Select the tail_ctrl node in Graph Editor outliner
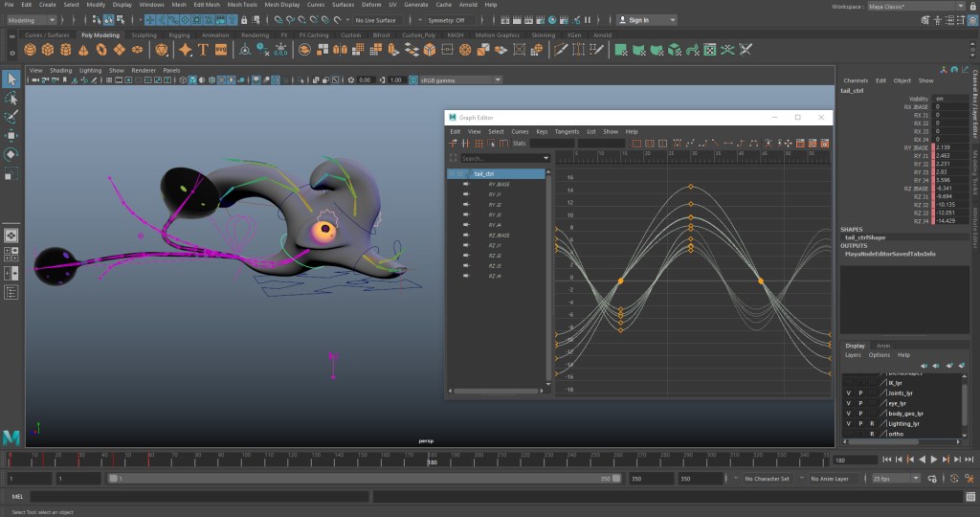This screenshot has height=517, width=980. pyautogui.click(x=483, y=173)
